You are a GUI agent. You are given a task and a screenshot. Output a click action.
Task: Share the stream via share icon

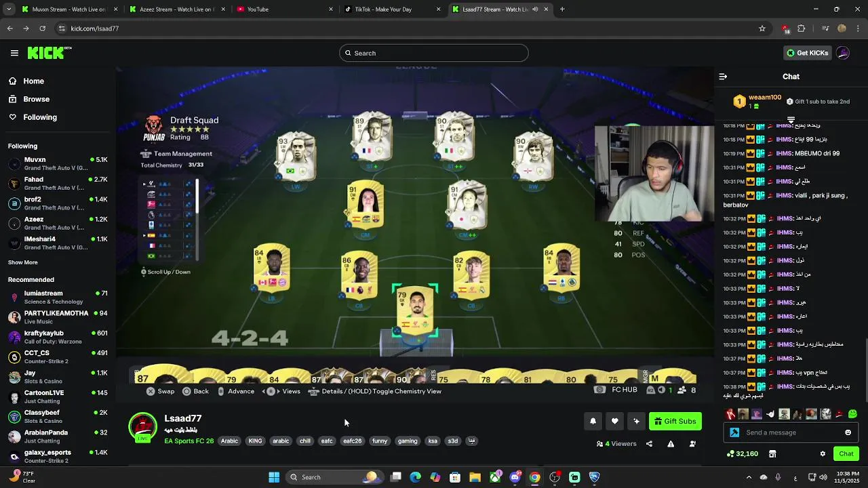coord(649,444)
